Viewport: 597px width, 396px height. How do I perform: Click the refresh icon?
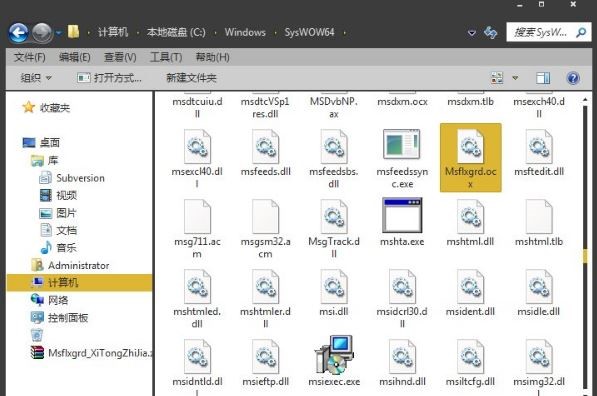[x=490, y=32]
